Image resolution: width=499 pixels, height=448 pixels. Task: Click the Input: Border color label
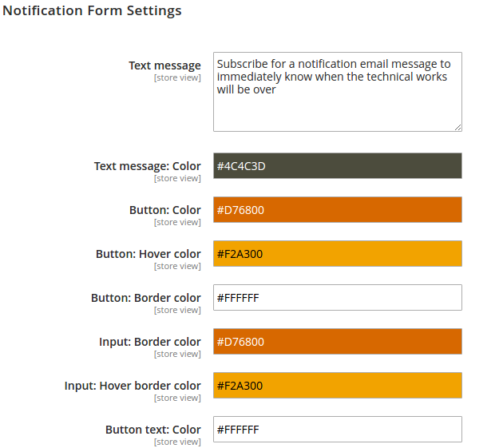coord(150,342)
